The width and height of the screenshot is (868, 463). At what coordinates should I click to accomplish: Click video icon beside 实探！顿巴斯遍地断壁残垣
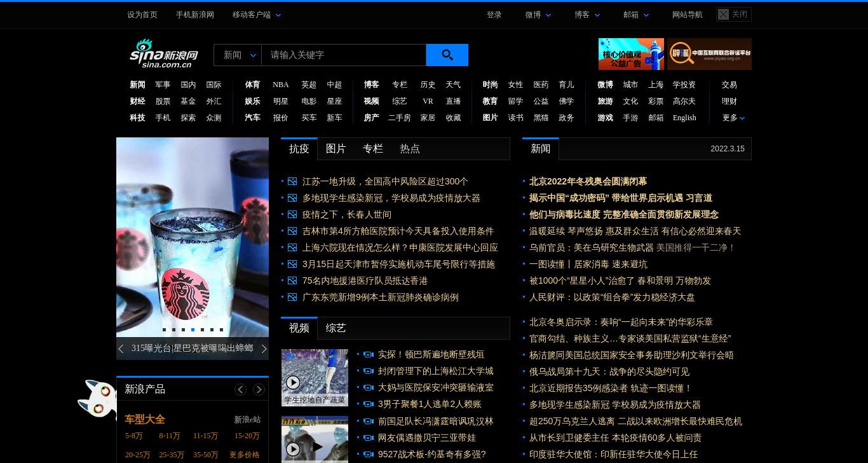click(x=368, y=354)
